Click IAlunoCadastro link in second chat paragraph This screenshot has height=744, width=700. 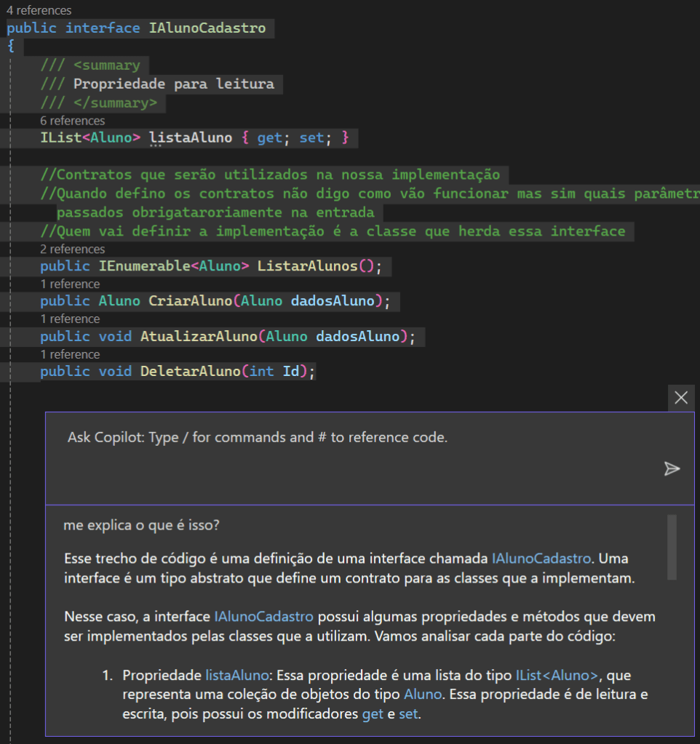pyautogui.click(x=264, y=617)
